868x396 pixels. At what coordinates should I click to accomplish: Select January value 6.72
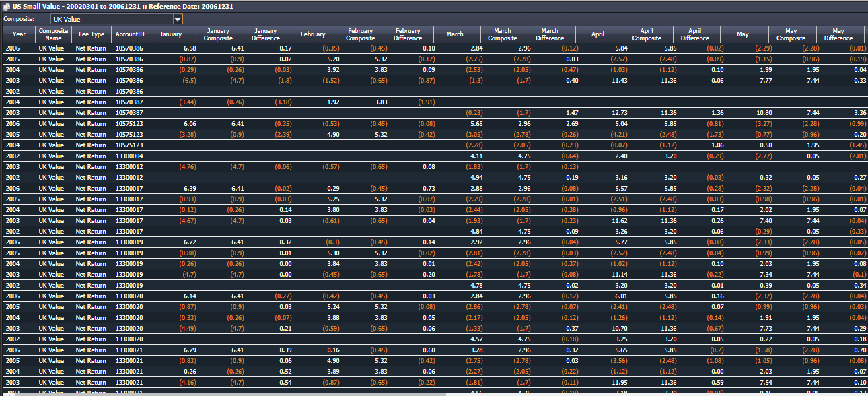pos(189,242)
